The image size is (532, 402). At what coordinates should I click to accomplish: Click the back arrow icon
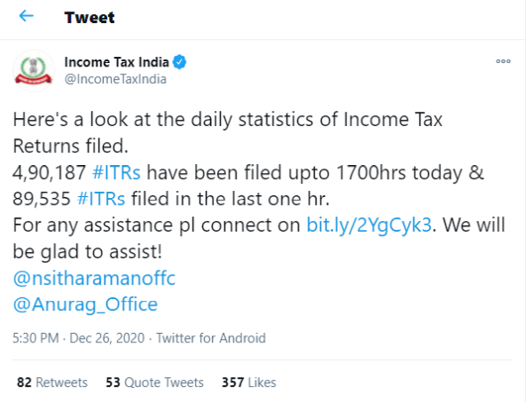27,18
